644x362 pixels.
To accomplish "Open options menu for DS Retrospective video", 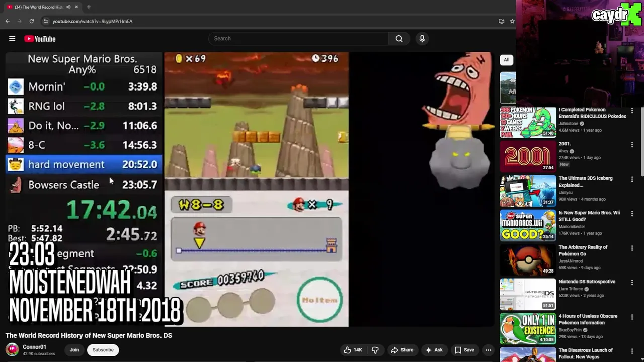I will 632,283.
